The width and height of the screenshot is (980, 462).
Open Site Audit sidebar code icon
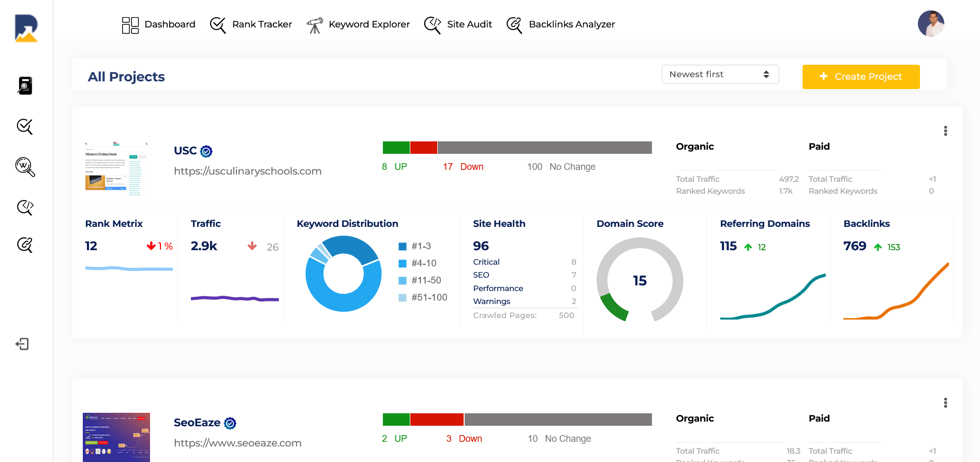tap(25, 207)
